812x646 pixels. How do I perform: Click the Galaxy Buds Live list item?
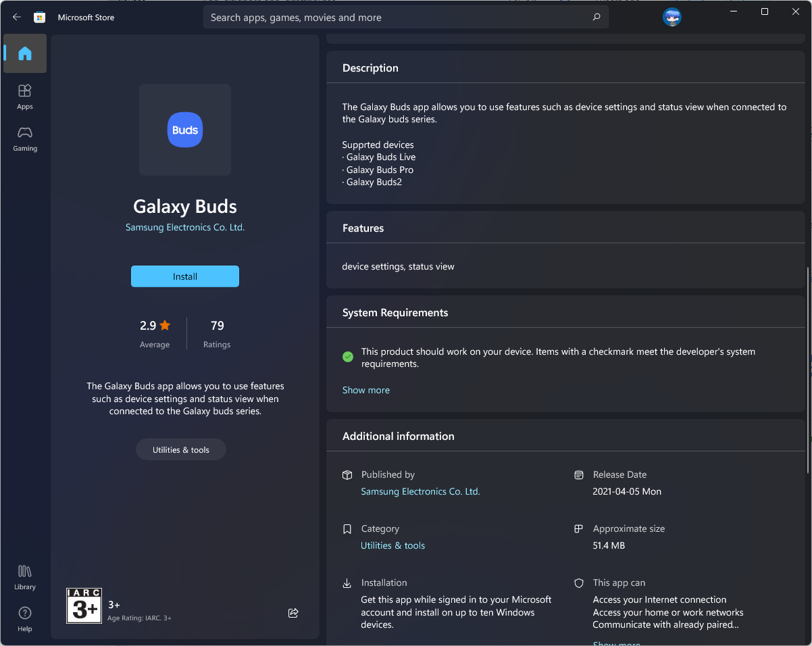pyautogui.click(x=379, y=157)
